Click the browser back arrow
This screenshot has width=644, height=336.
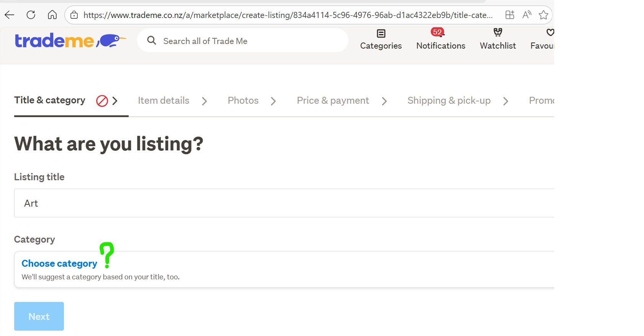point(10,15)
